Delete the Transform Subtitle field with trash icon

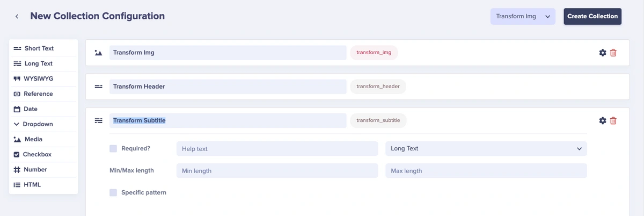point(613,120)
